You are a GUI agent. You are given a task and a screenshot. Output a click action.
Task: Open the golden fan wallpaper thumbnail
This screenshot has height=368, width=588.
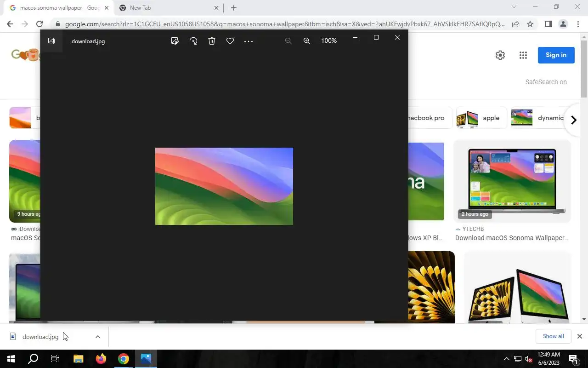click(431, 287)
